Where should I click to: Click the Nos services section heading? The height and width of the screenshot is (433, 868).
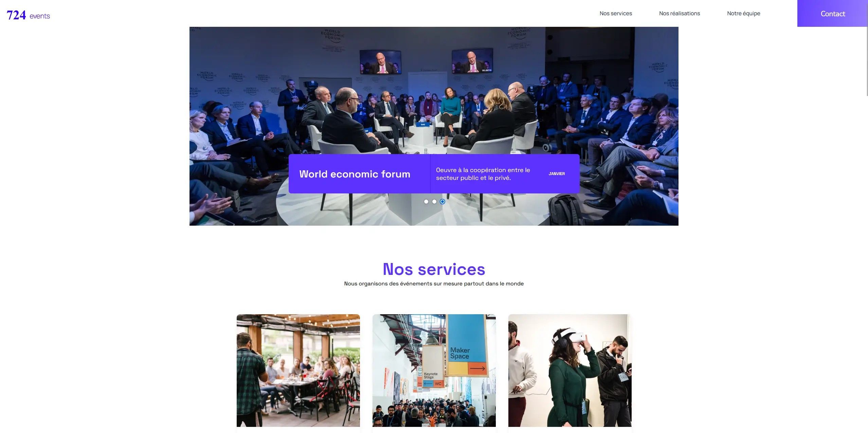[x=434, y=269]
